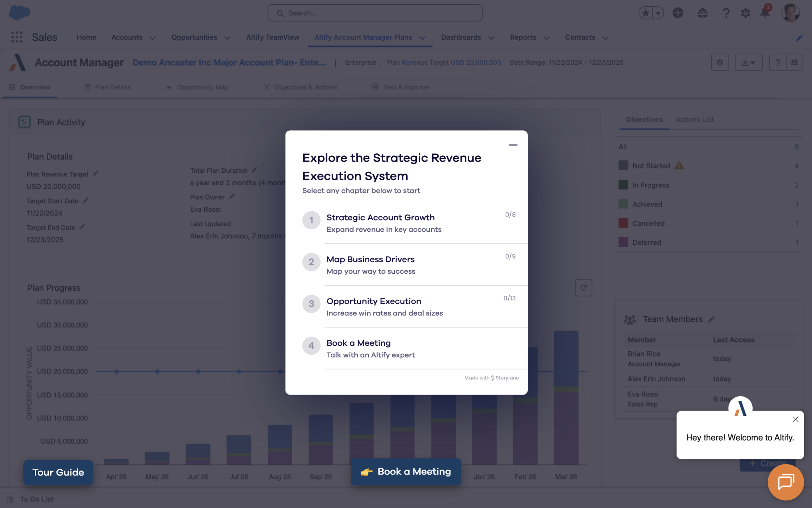Expand the Dashboards menu chevron
Image resolution: width=812 pixels, height=508 pixels.
(x=491, y=38)
